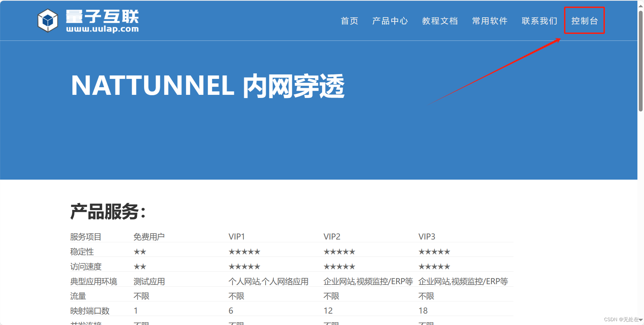Click the scrollbar down arrow
Viewport: 644px width, 325px height.
[641, 320]
